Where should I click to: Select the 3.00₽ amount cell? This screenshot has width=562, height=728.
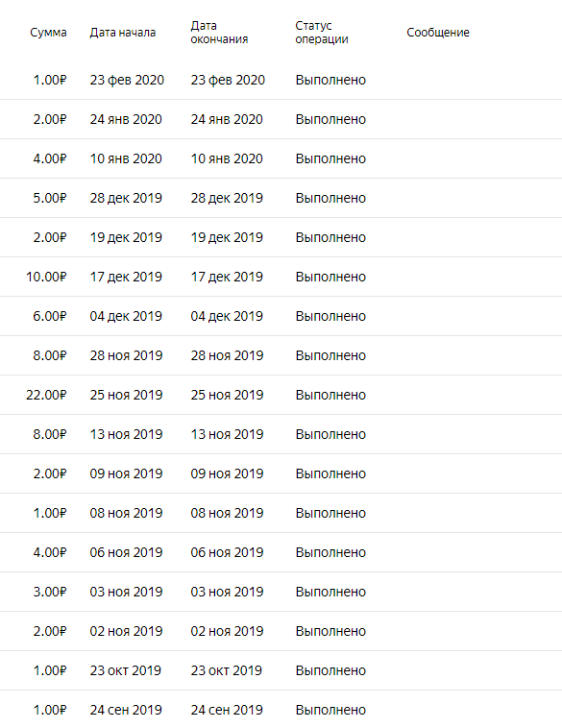pyautogui.click(x=50, y=592)
